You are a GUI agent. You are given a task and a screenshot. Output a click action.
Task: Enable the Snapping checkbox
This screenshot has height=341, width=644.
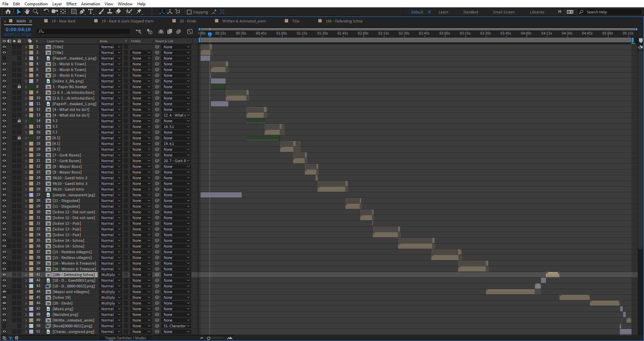point(189,12)
